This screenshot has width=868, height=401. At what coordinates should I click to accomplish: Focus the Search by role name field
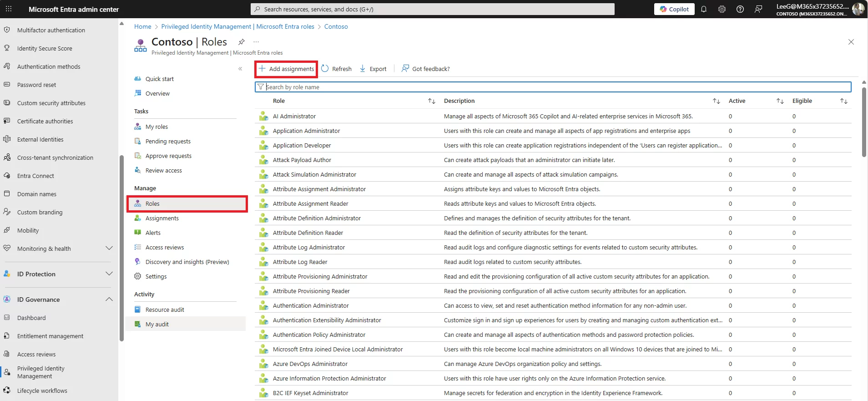click(x=553, y=87)
